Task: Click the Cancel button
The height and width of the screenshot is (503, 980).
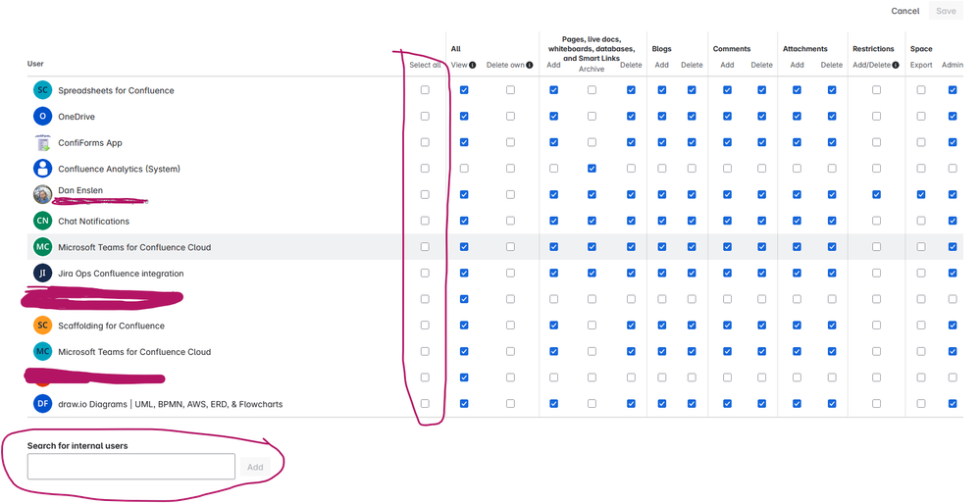Action: 905,11
